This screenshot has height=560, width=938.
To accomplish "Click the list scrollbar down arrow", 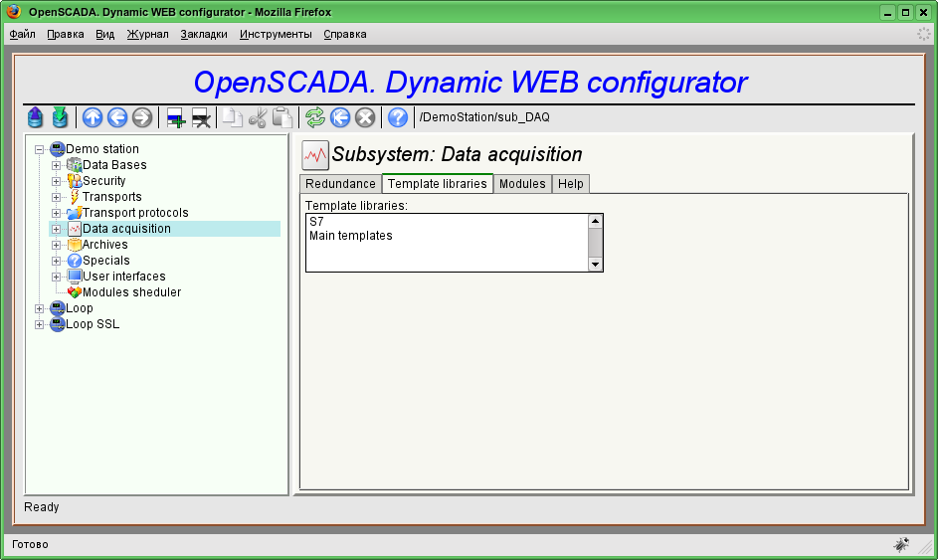I will 595,265.
